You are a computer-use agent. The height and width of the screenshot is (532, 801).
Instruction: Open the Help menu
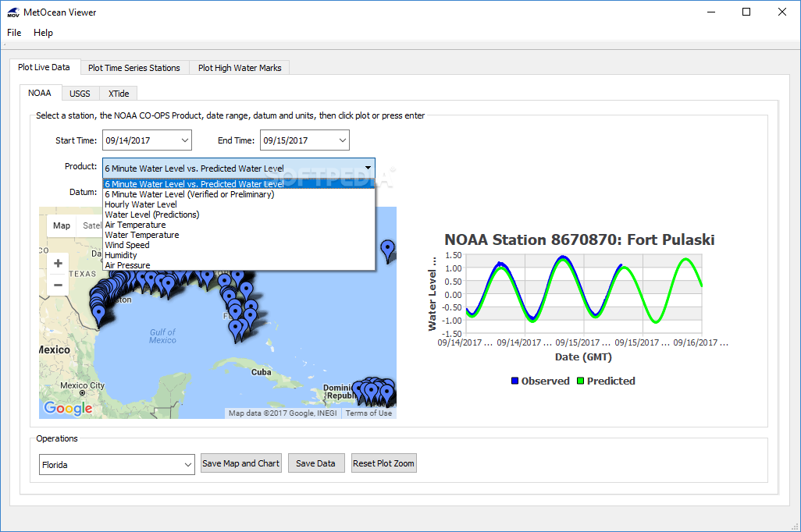click(43, 33)
